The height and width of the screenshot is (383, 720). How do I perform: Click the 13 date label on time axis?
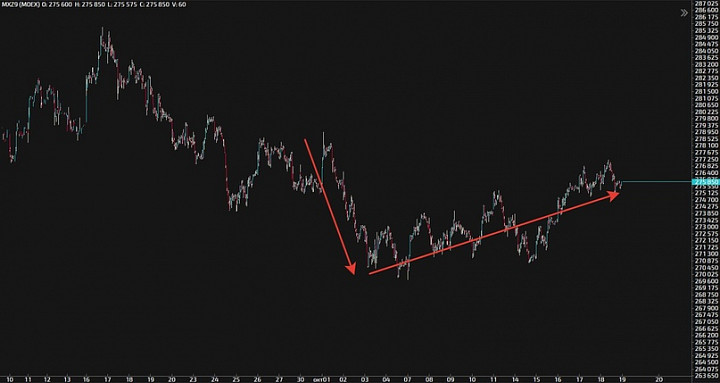[67, 379]
